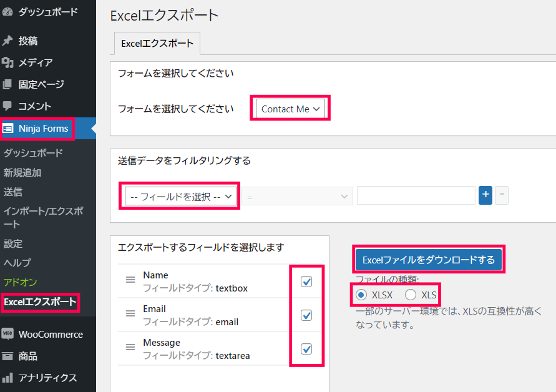Screen dimensions: 556x392
Task: Click the 送信データをフィルタリングする heading
Action: pyautogui.click(x=184, y=160)
